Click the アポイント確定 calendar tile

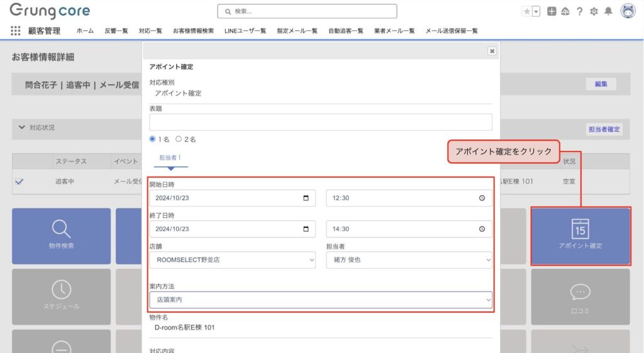(x=580, y=236)
